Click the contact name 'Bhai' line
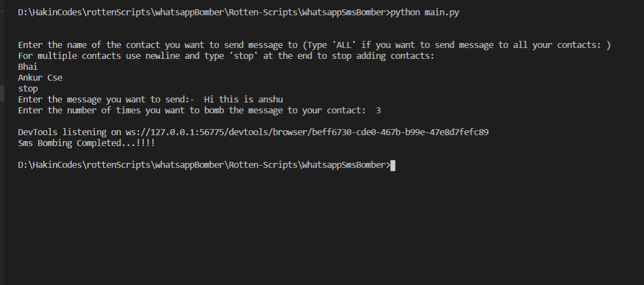 tap(28, 67)
